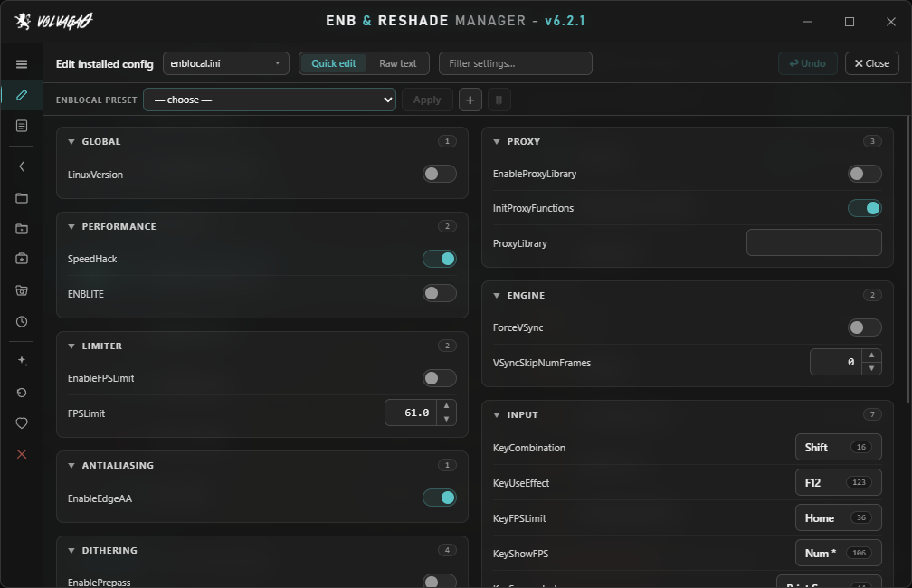912x588 pixels.
Task: Click the plain folder icon in sidebar
Action: tap(22, 198)
